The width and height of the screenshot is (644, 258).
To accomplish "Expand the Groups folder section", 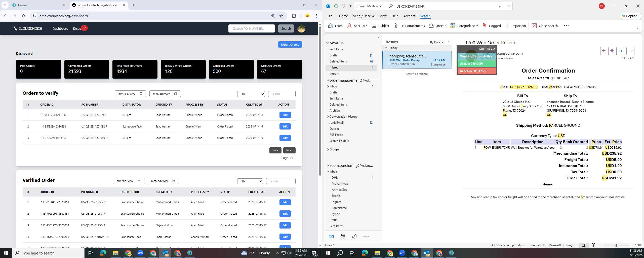I will click(x=328, y=149).
